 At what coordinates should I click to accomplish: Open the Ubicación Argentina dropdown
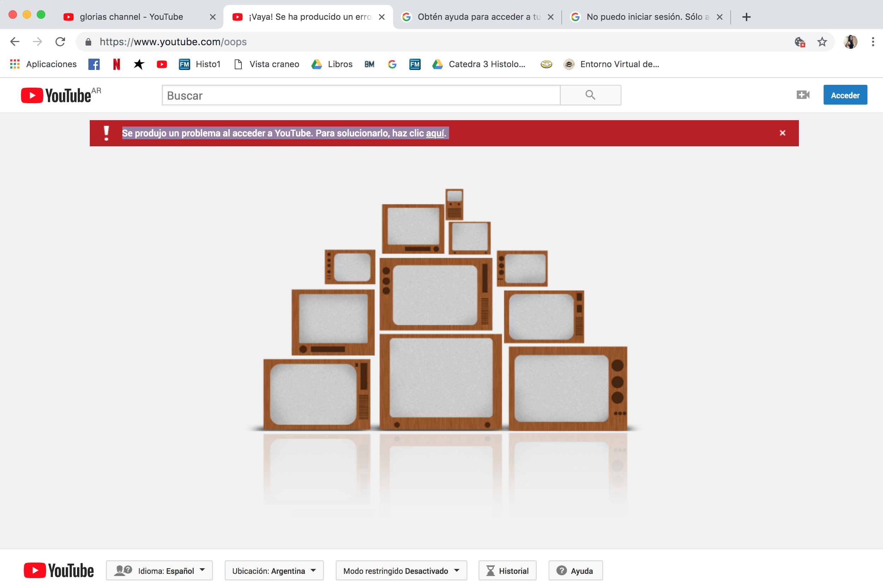(274, 570)
